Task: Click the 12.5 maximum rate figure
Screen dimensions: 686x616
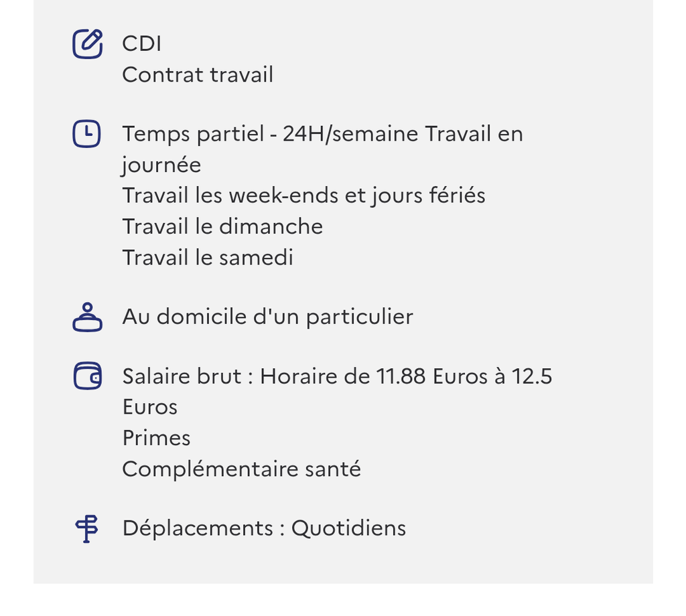Action: coord(532,376)
